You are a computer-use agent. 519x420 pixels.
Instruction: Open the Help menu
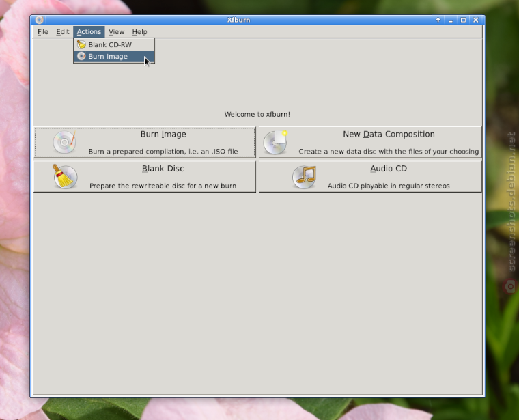point(139,32)
